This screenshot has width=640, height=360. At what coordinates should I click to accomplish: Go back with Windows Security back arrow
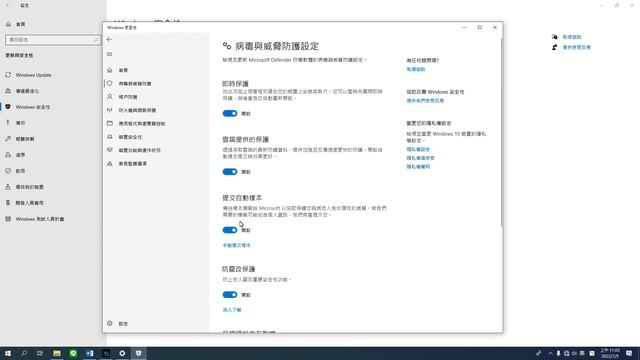point(109,40)
